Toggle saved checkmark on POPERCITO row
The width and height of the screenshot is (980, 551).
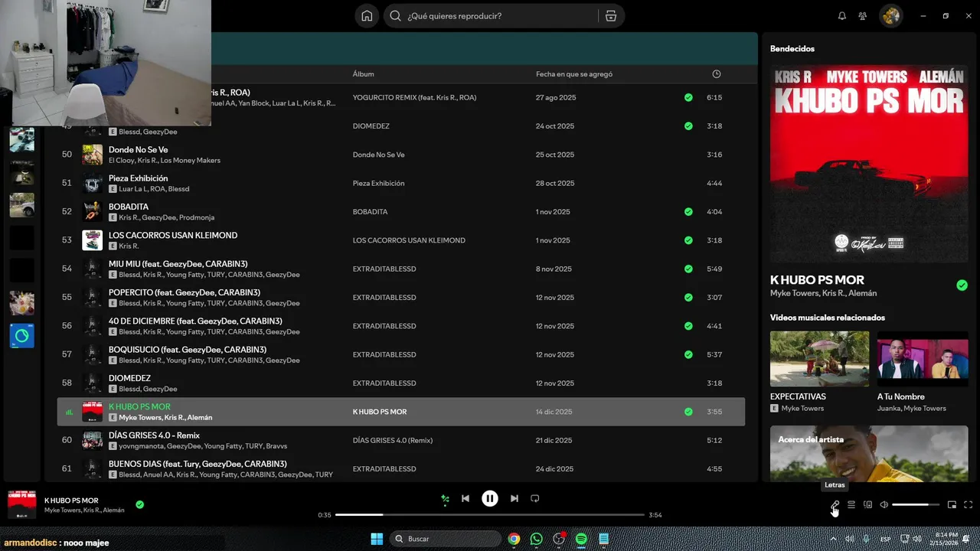[688, 298]
